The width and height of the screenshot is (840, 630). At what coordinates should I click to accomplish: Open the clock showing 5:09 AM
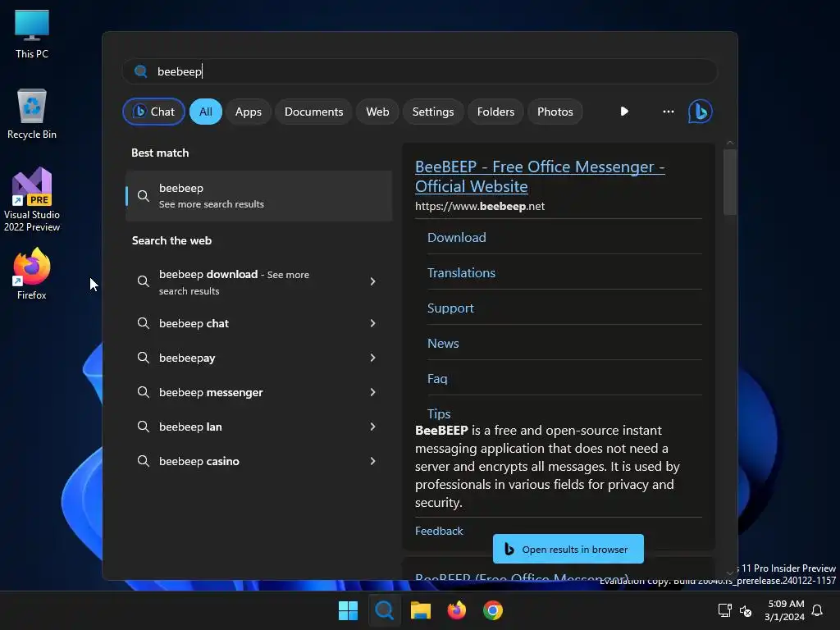785,610
